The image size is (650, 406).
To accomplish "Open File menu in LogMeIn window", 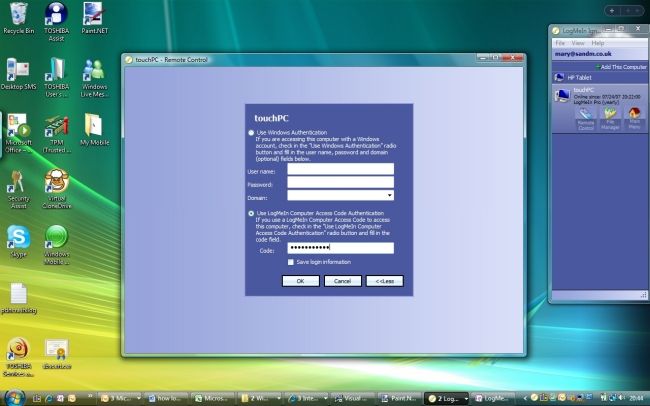I will tap(560, 43).
